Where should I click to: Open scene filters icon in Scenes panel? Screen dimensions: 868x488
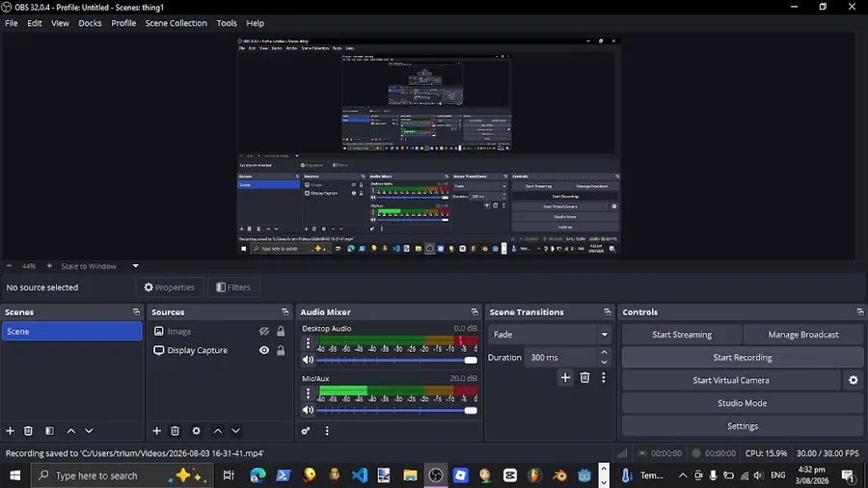[x=49, y=430]
